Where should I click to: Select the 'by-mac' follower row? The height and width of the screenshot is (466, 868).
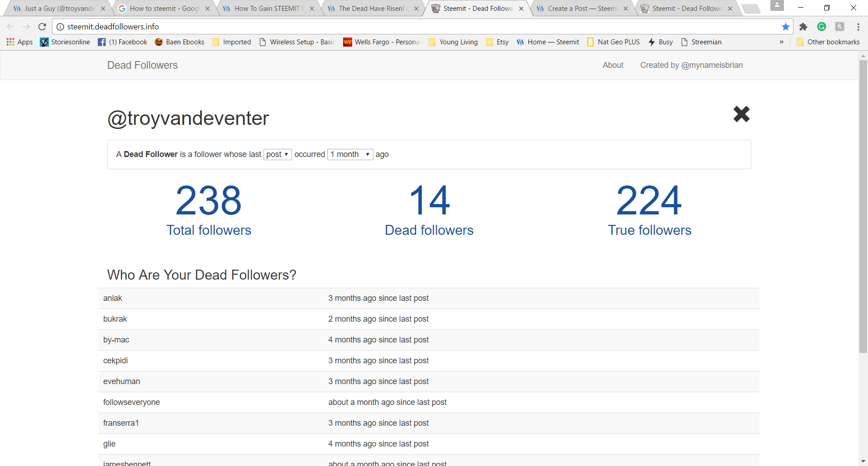(429, 340)
